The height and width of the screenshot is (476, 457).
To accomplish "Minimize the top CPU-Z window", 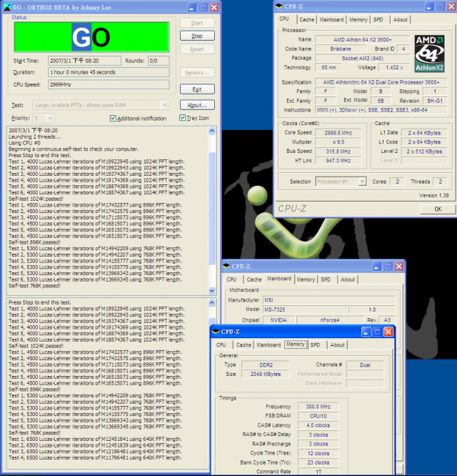I will point(429,6).
